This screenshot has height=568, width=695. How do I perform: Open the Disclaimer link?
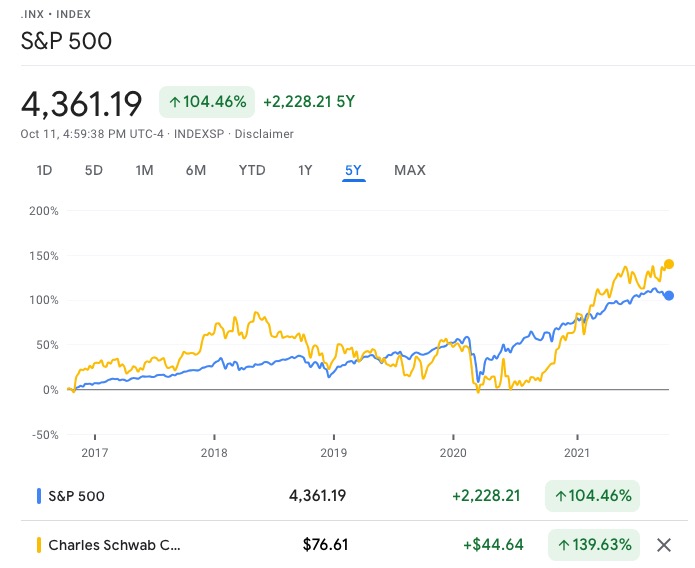[x=264, y=134]
